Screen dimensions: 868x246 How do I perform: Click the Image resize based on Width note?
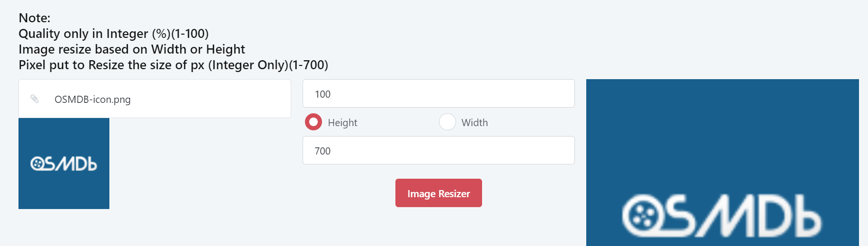coord(132,49)
